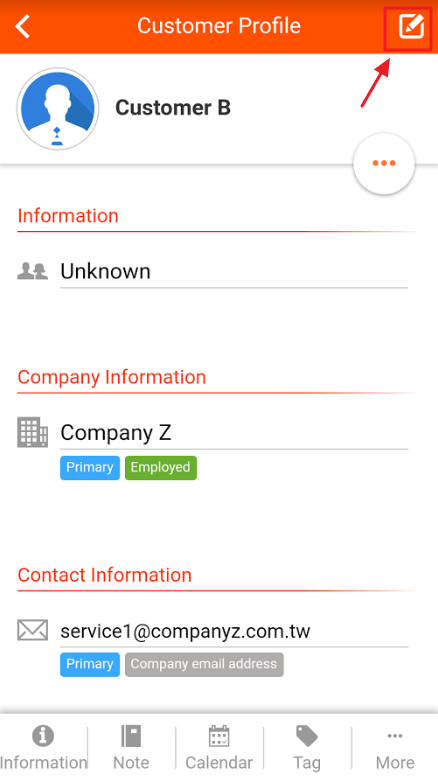
Task: Tap the green Employed badge
Action: 161,468
